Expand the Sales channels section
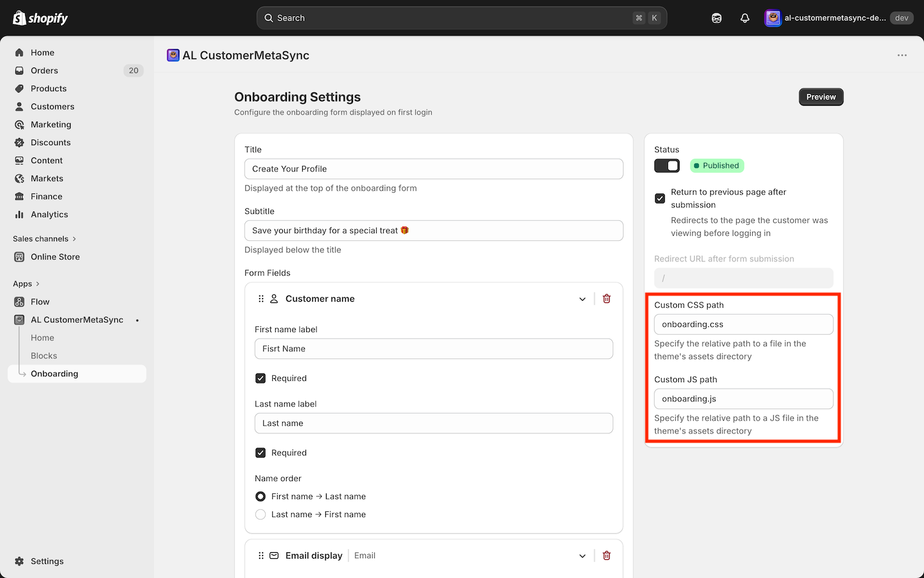This screenshot has height=578, width=924. point(45,239)
